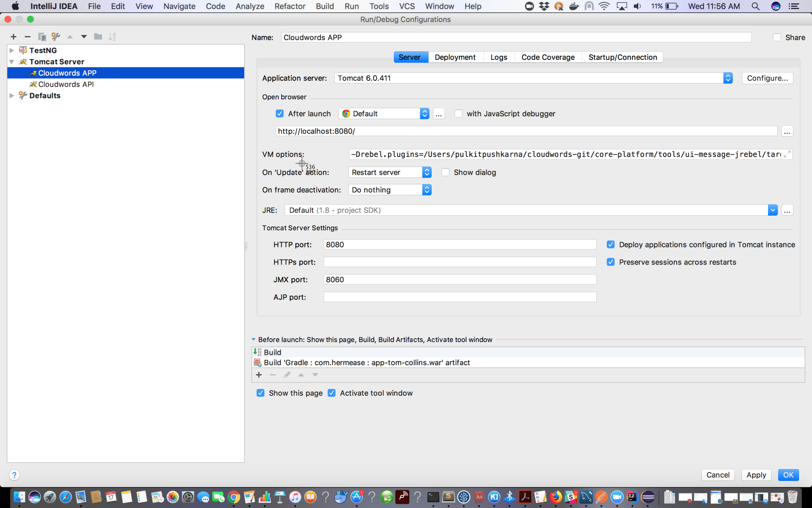This screenshot has width=812, height=508.
Task: Collapse Tomcat Server tree node
Action: 12,62
